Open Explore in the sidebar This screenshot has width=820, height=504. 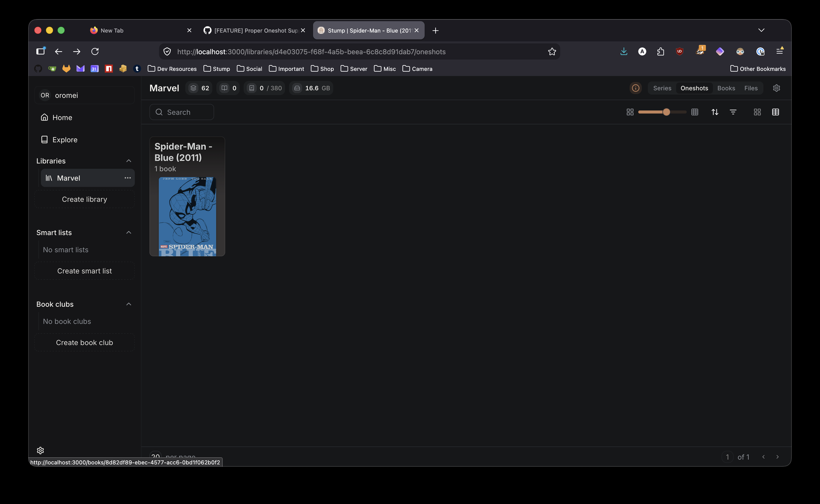click(85, 140)
